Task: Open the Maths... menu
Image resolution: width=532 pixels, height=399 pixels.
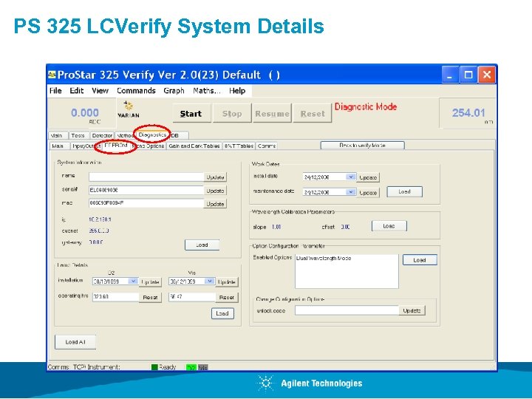Action: click(207, 91)
